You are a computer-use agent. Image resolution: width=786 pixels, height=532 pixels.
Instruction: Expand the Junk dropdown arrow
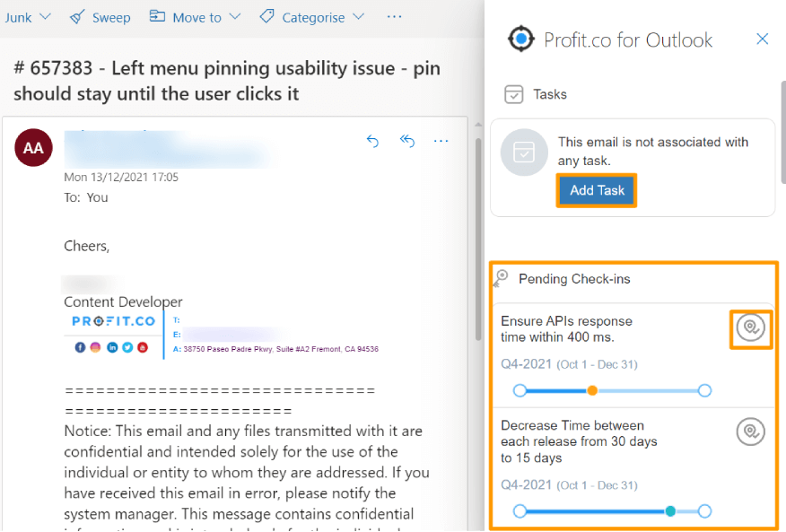(45, 17)
